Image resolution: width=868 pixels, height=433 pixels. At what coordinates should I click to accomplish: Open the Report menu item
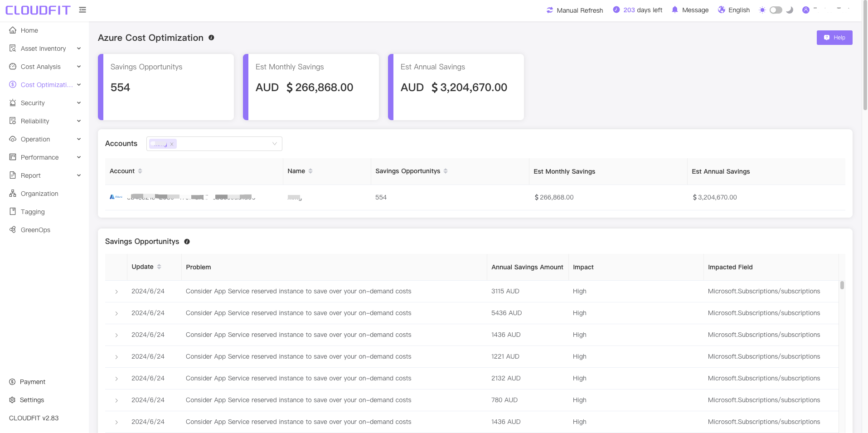click(44, 175)
